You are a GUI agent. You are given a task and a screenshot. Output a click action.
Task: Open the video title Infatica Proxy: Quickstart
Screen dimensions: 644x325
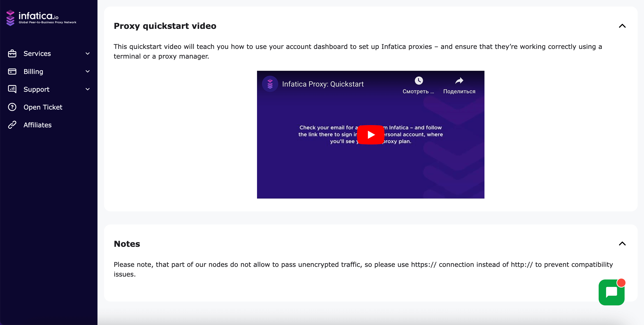(x=323, y=84)
